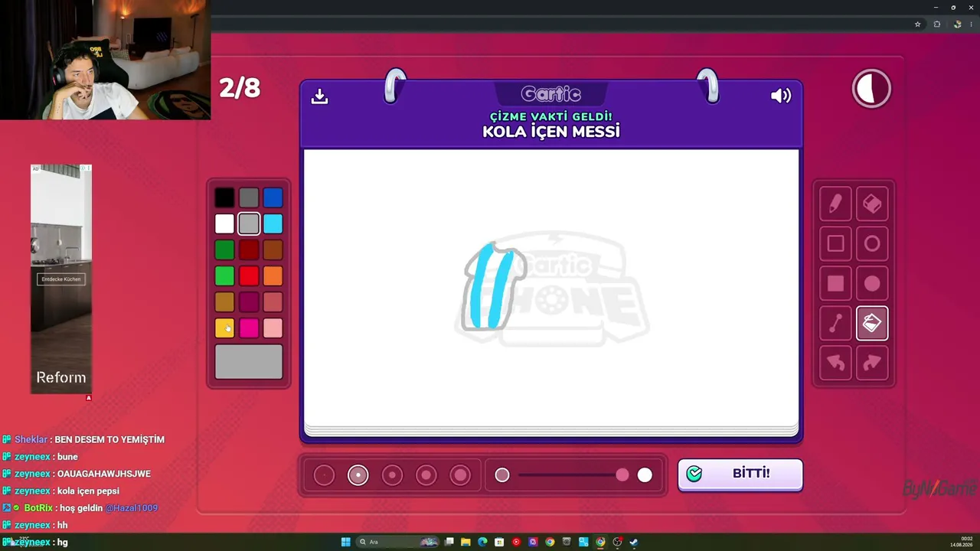Pick the dark green color swatch
The height and width of the screenshot is (551, 980).
coord(224,250)
